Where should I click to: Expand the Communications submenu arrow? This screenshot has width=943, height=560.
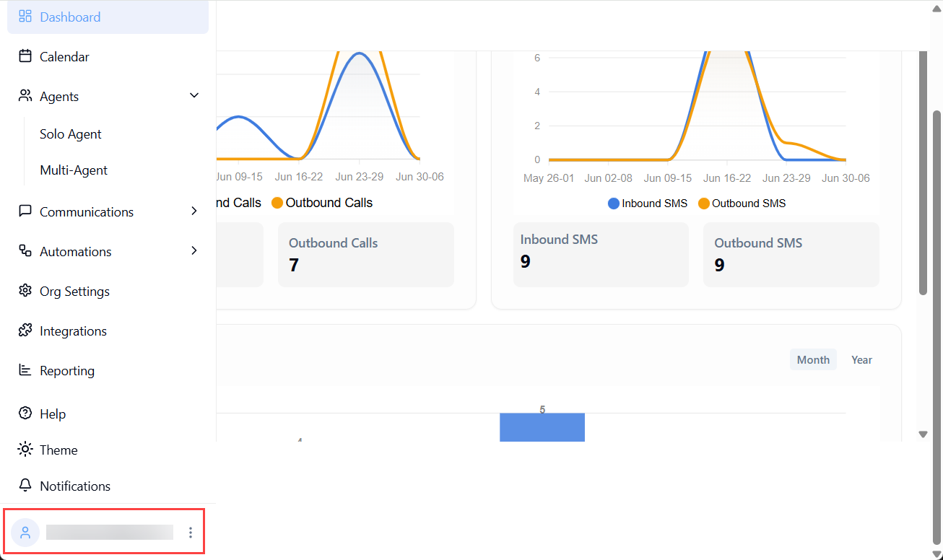(194, 211)
